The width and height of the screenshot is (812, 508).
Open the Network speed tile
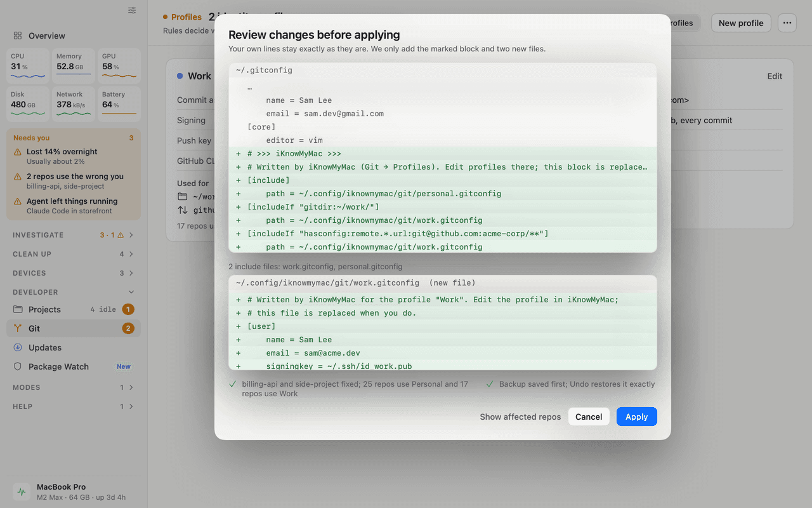tap(74, 104)
